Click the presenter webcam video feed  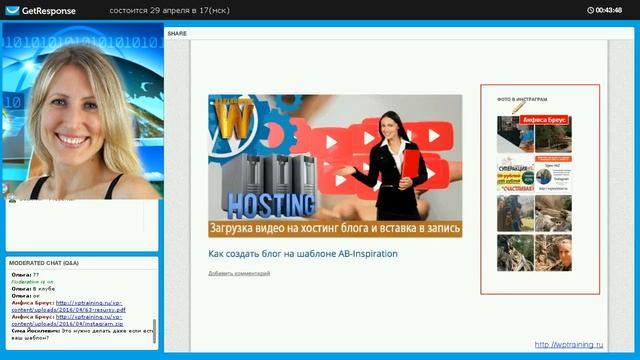point(83,111)
